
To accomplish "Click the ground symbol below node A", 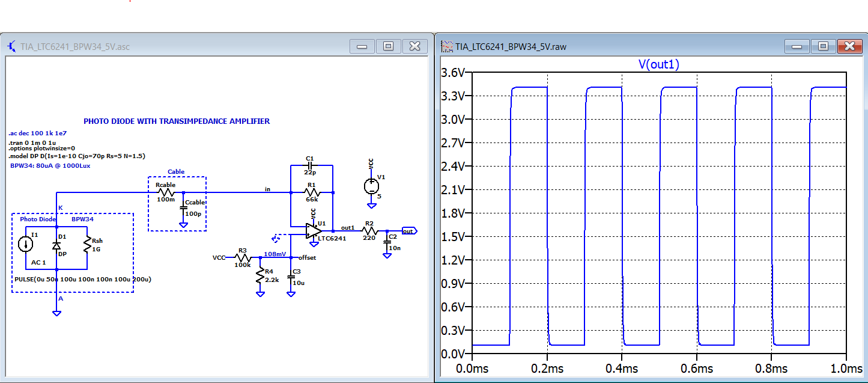I will [x=56, y=313].
